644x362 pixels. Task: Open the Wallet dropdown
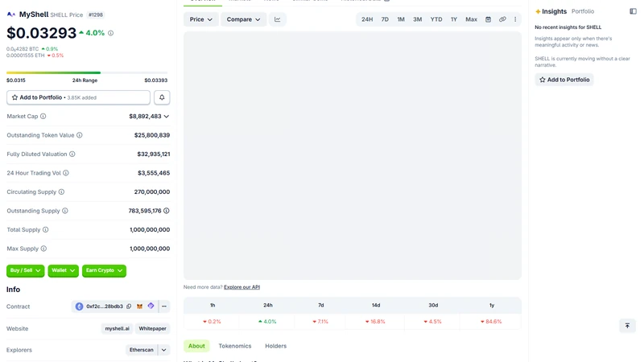tap(64, 270)
